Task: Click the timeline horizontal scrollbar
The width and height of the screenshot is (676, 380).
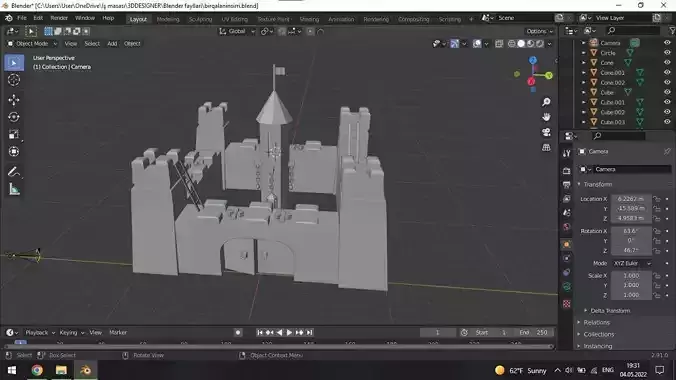Action: (279, 346)
